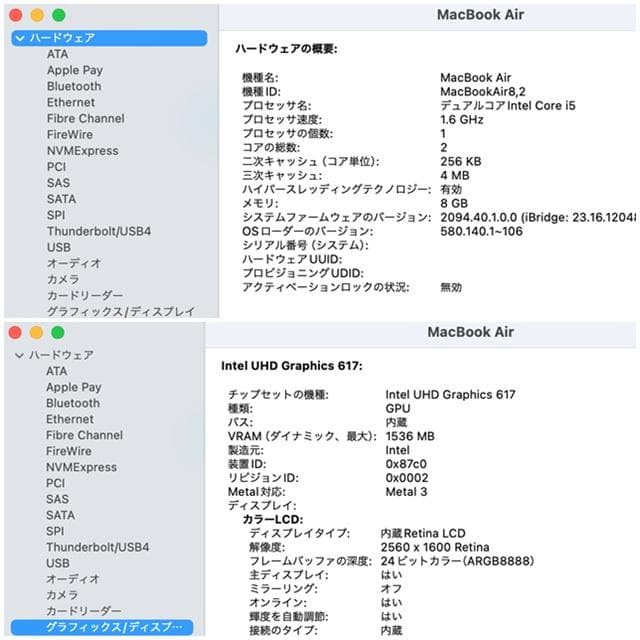
Task: Maximize the bottom MacBook Air window
Action: [x=58, y=333]
